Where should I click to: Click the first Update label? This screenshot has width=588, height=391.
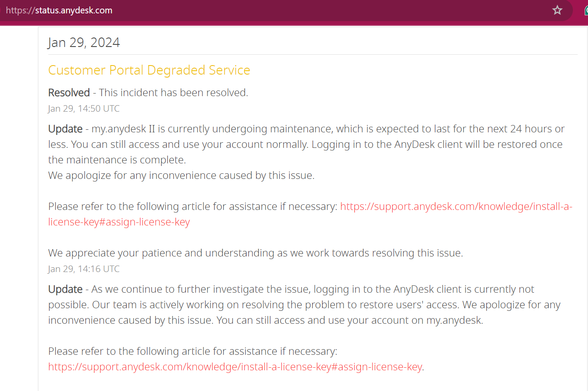(x=65, y=128)
